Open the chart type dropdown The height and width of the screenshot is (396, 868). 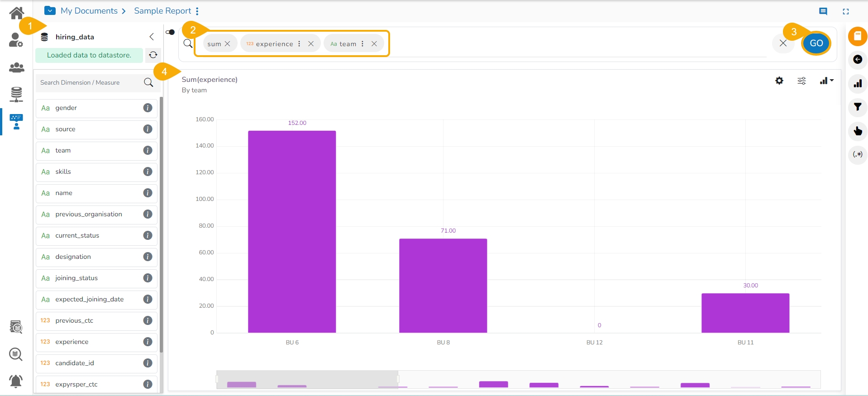pos(826,81)
